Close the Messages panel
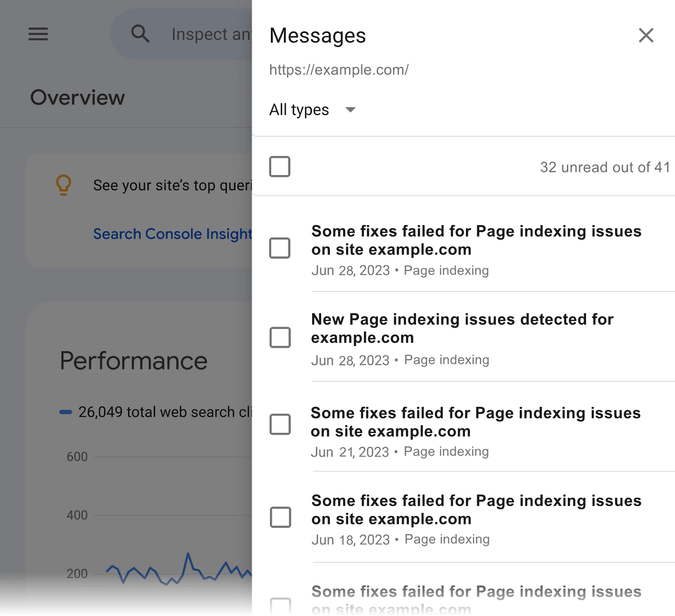 pos(645,35)
